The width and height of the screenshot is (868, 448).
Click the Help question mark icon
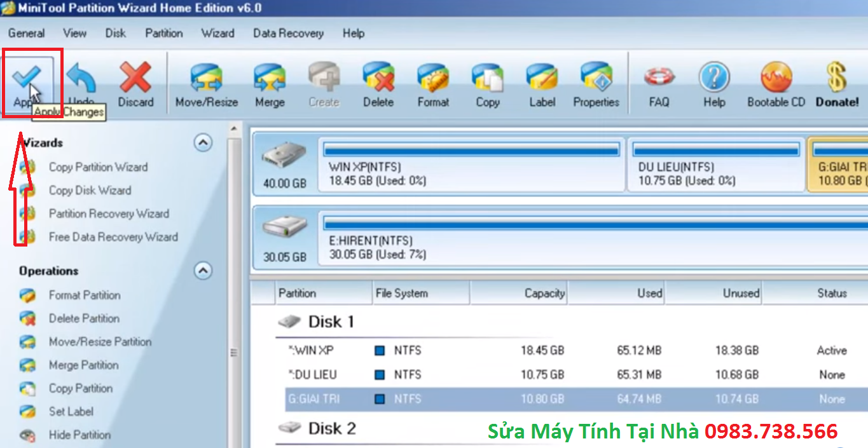pos(713,78)
